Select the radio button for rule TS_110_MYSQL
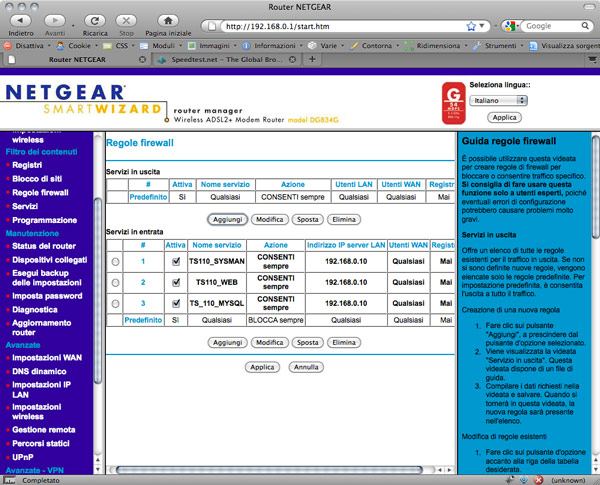Viewport: 600px width, 485px height. coord(115,304)
